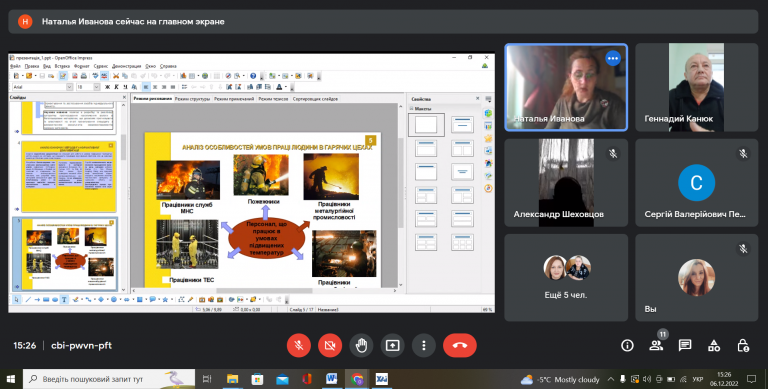Switch to Сортировщик слайдов tab
This screenshot has height=389, width=768.
[315, 99]
